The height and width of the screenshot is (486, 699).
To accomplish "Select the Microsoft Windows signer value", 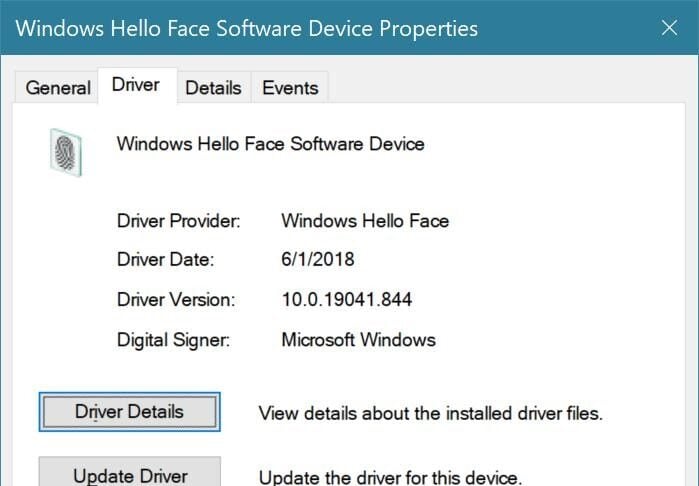I will (x=359, y=340).
